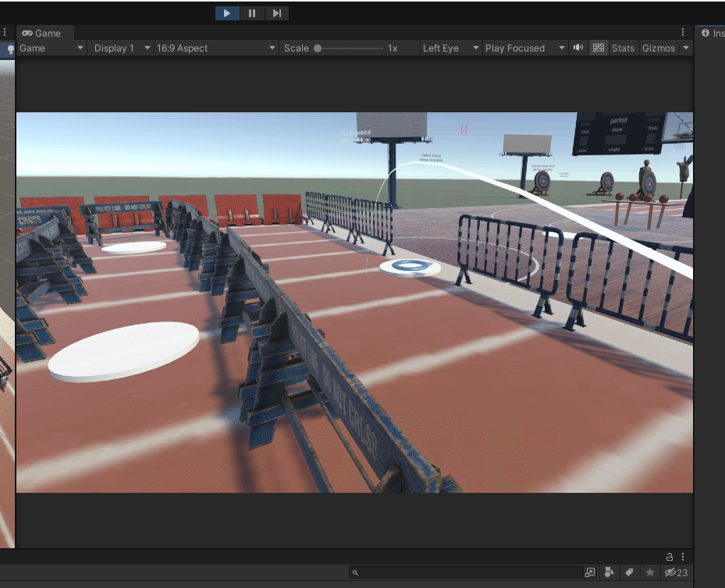Click the crossed-eye icon showing 23 hidden objects
The width and height of the screenshot is (725, 588).
click(x=672, y=572)
